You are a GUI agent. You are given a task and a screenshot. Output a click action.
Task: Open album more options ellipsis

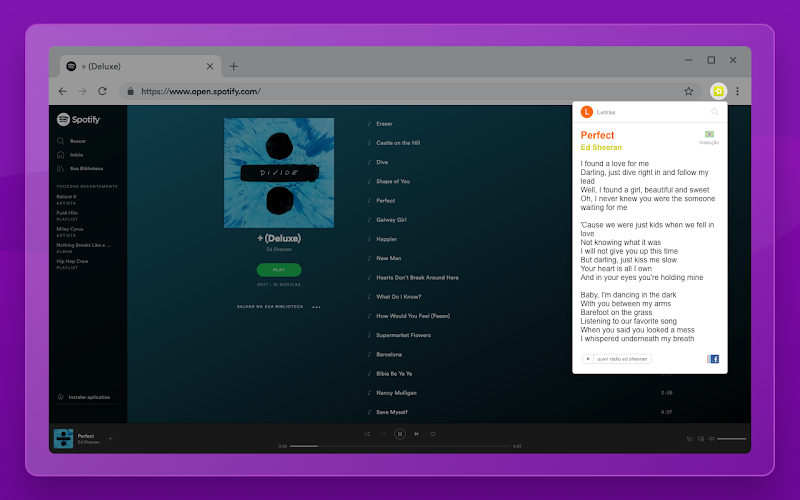coord(316,307)
